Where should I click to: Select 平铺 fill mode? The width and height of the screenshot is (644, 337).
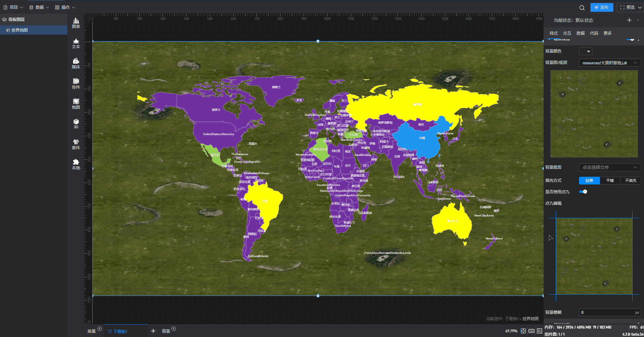pos(610,180)
